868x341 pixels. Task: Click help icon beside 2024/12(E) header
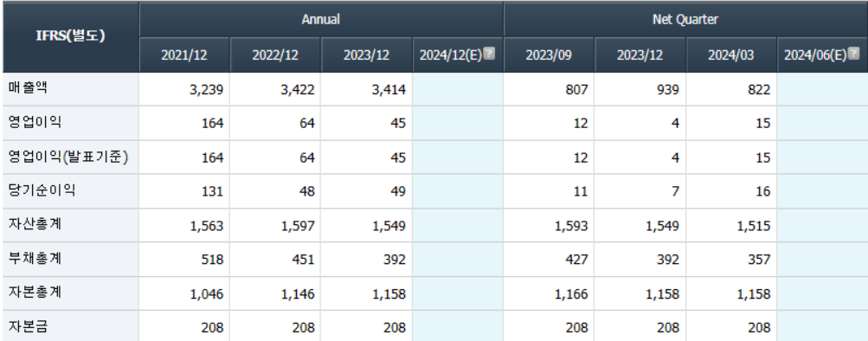coord(489,53)
